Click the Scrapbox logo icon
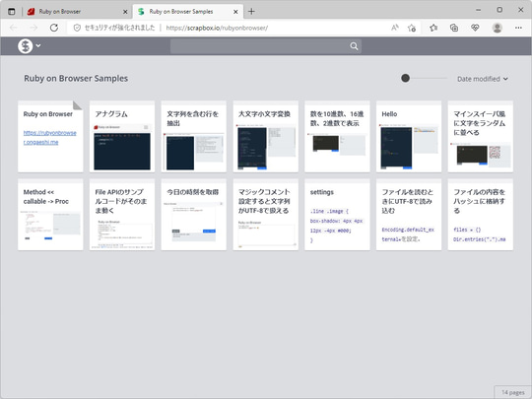The height and width of the screenshot is (399, 532). tap(25, 45)
